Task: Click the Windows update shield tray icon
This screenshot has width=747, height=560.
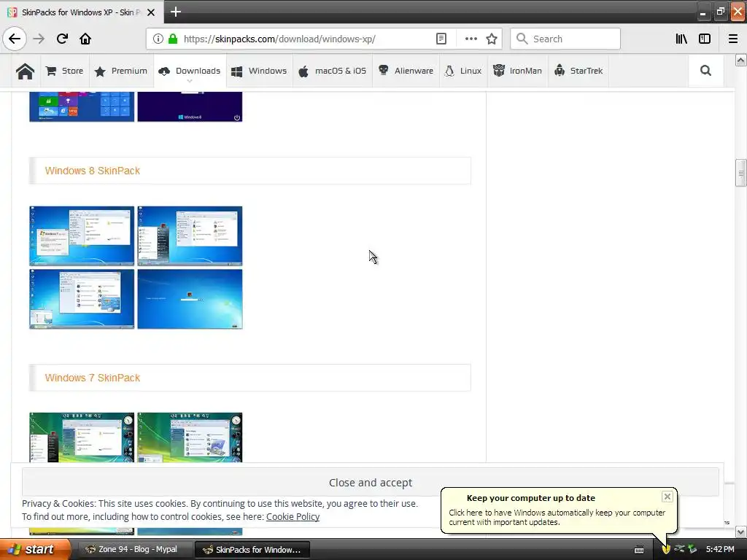Action: (x=666, y=550)
